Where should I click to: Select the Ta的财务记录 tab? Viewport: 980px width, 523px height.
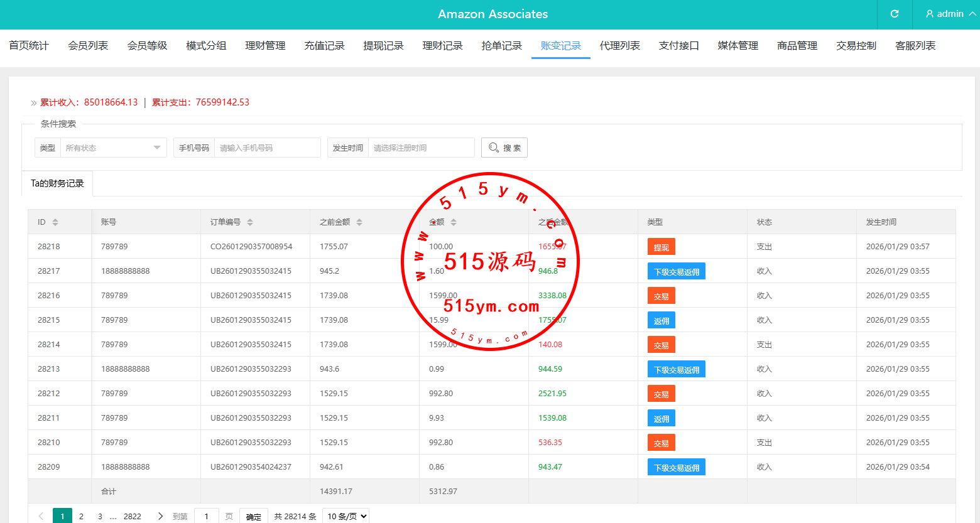(57, 183)
